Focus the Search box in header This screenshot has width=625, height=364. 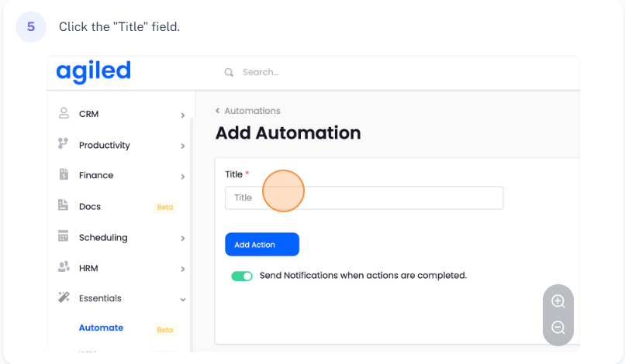coord(310,72)
